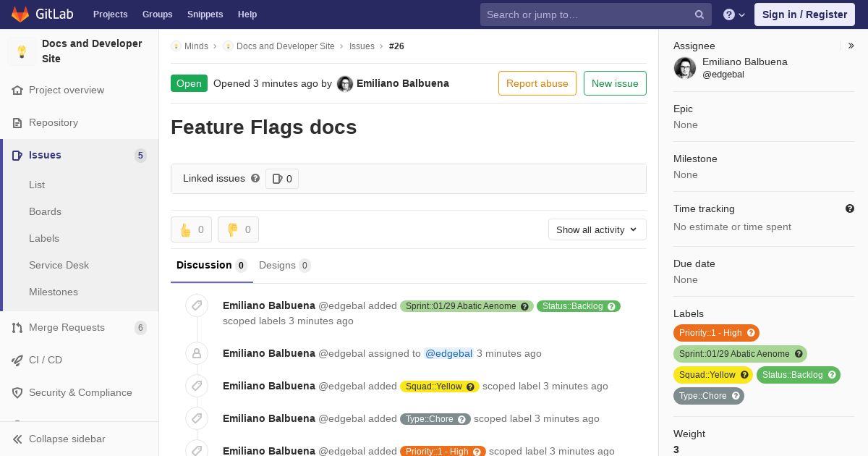
Task: Click the Project overview home icon
Action: [17, 90]
